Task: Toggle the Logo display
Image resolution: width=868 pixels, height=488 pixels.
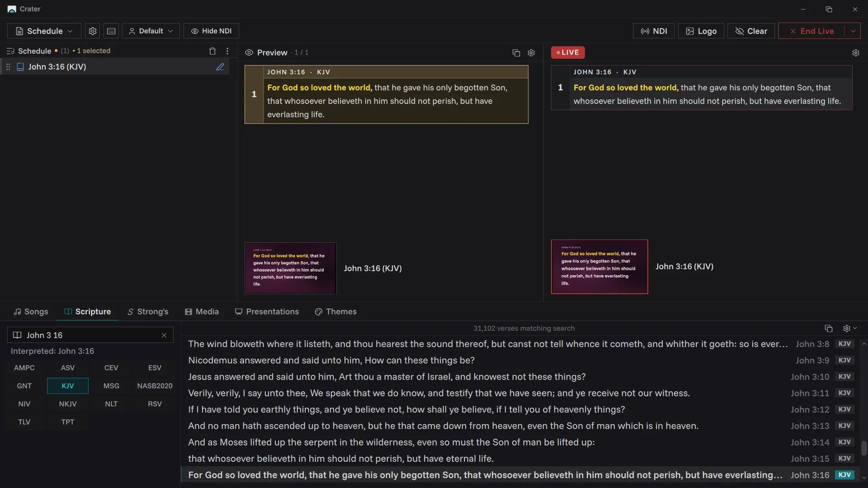Action: click(x=701, y=31)
